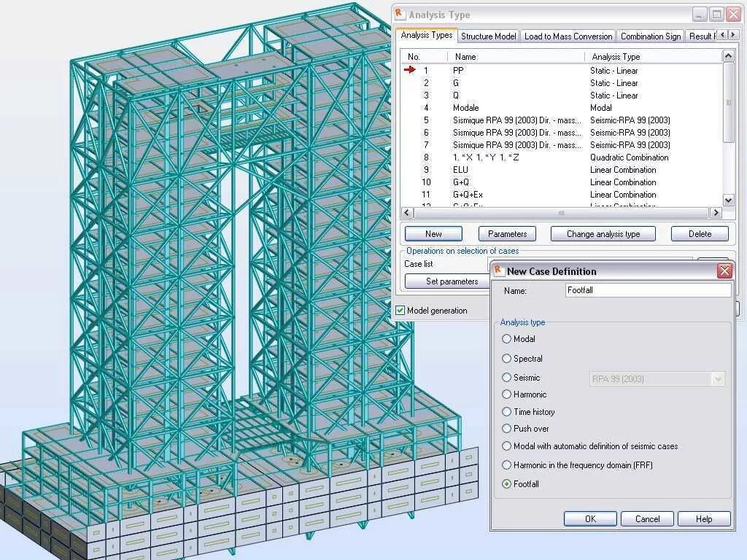The image size is (747, 560).
Task: Choose Time history analysis type
Action: pyautogui.click(x=506, y=412)
